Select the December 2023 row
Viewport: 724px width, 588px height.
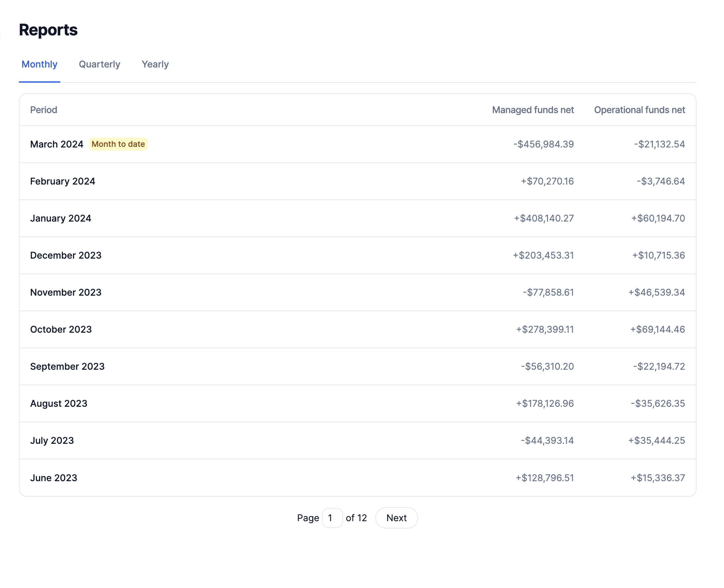66,255
